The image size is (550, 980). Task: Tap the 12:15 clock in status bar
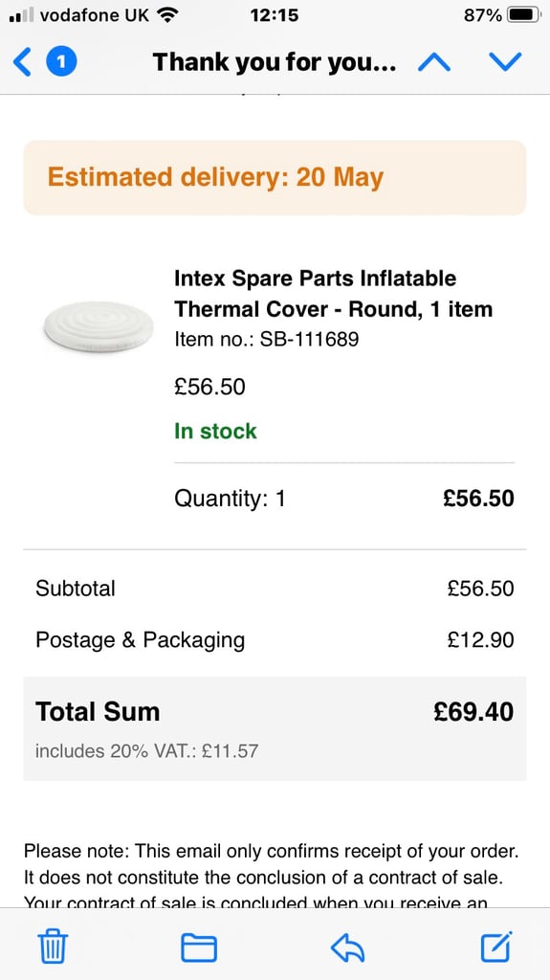[x=275, y=15]
